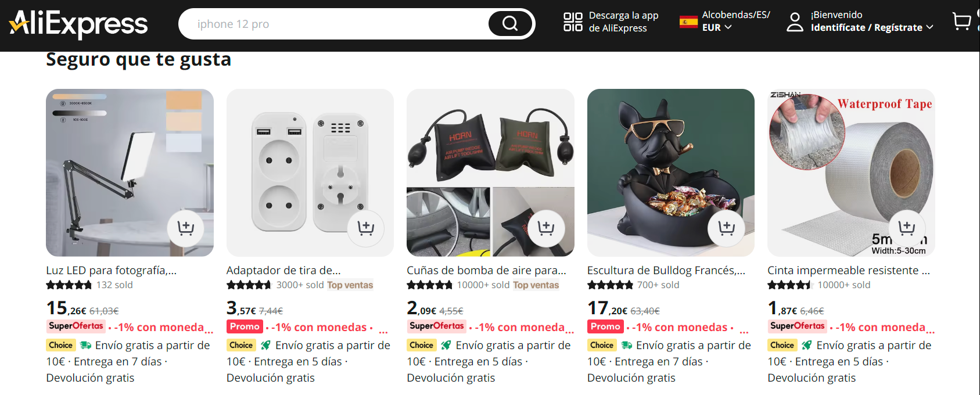Open the shopping cart icon
Screen dimensions: 980x395
pos(962,21)
